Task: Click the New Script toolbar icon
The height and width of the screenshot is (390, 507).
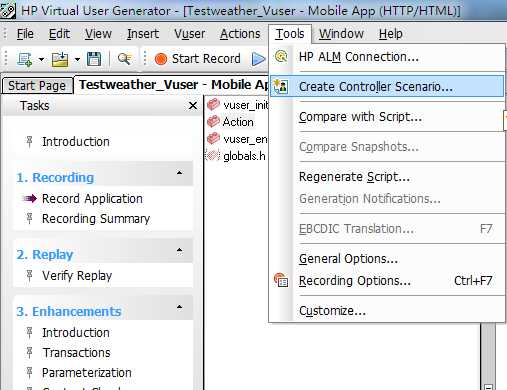Action: tap(25, 59)
